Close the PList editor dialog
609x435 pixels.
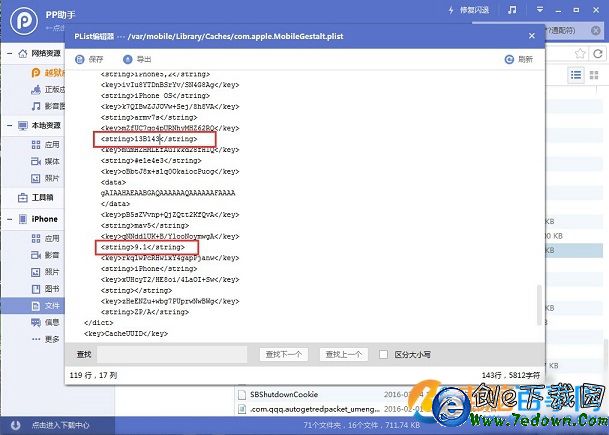532,36
